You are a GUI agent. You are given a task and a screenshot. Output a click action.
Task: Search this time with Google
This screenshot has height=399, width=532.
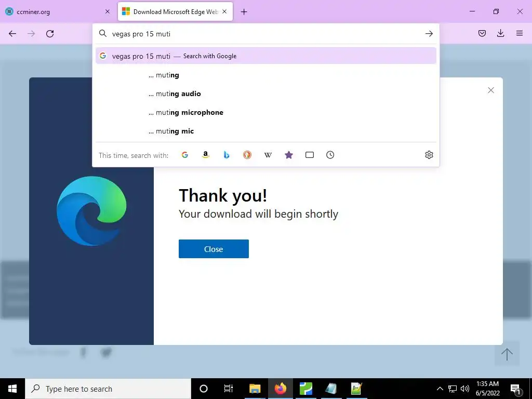(185, 155)
